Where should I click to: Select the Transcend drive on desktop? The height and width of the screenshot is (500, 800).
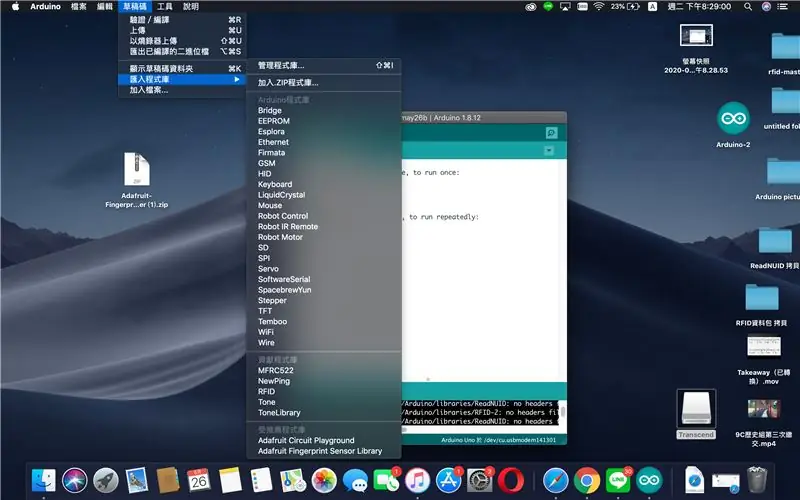696,409
